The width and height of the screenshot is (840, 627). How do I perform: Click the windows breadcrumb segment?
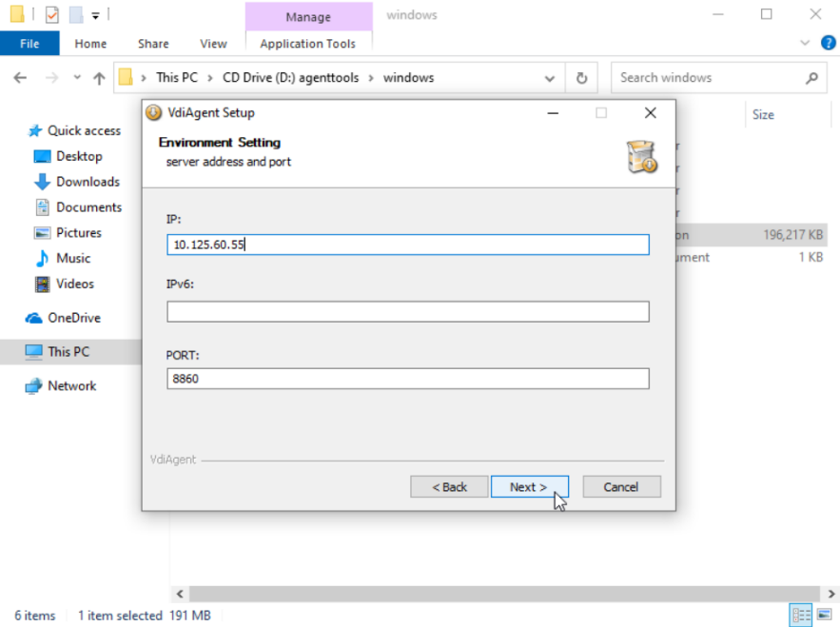coord(409,78)
